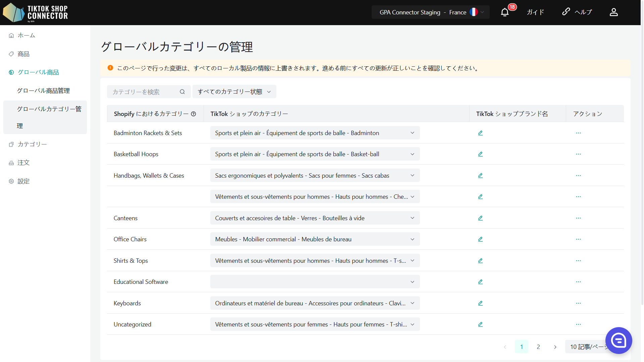Go to page 2

coord(538,347)
